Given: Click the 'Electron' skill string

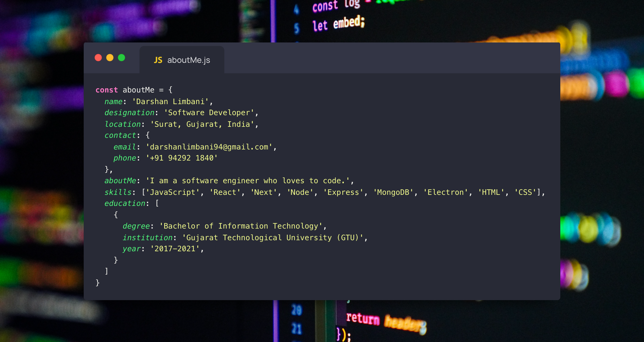Looking at the screenshot, I should 445,193.
